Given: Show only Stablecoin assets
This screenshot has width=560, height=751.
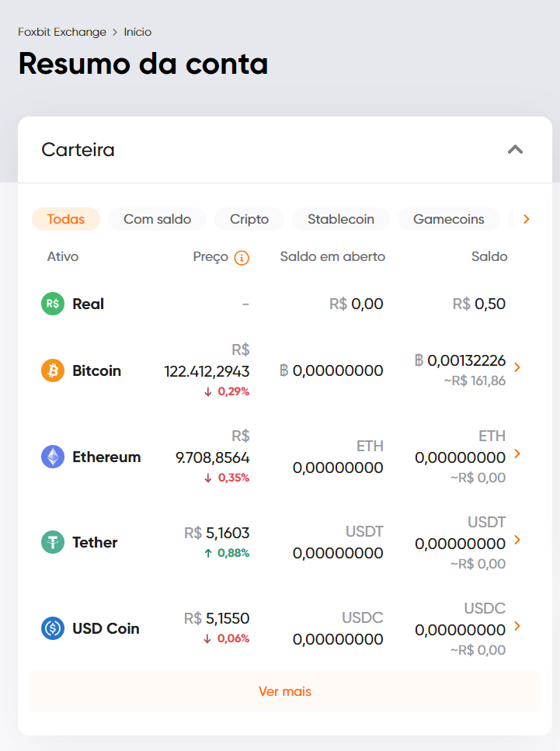Looking at the screenshot, I should pos(341,219).
